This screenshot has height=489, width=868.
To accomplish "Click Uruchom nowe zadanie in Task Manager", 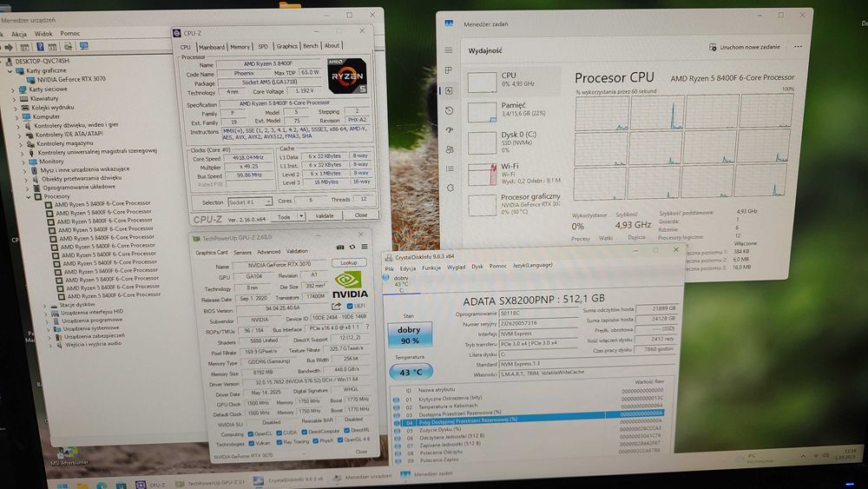I will [745, 47].
